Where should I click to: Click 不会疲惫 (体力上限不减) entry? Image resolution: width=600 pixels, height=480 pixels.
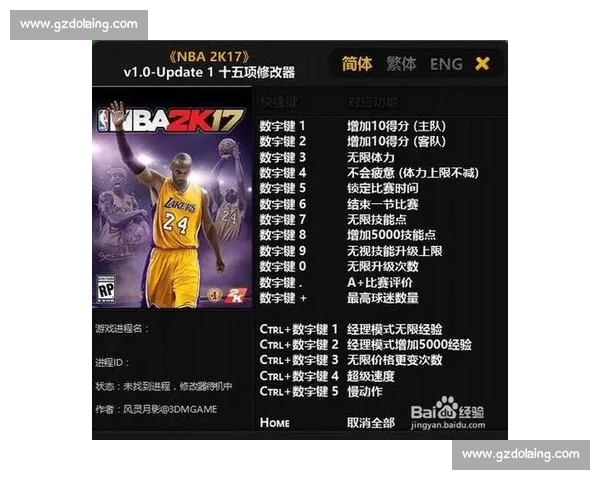coord(413,173)
